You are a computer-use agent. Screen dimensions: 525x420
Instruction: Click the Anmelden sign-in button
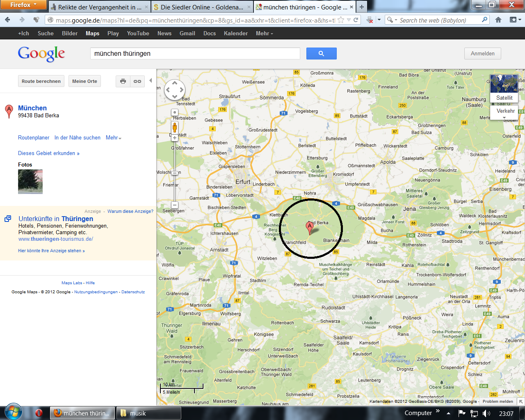[x=483, y=53]
